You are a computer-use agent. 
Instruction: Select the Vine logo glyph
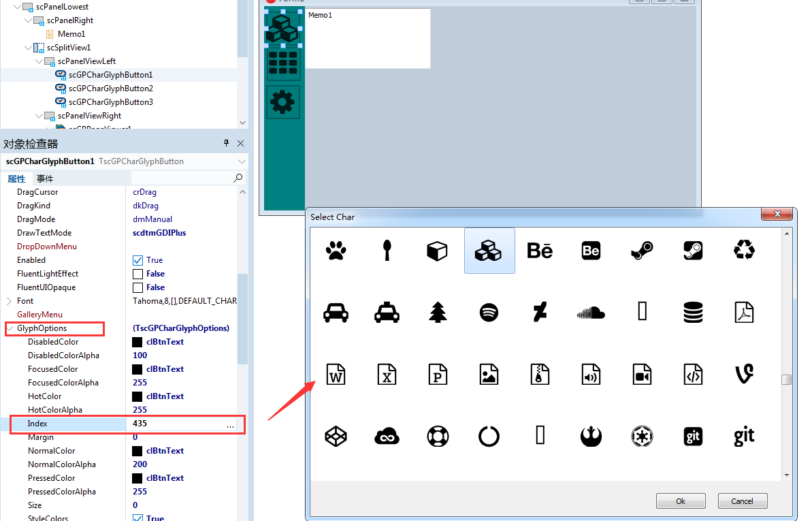(x=744, y=374)
